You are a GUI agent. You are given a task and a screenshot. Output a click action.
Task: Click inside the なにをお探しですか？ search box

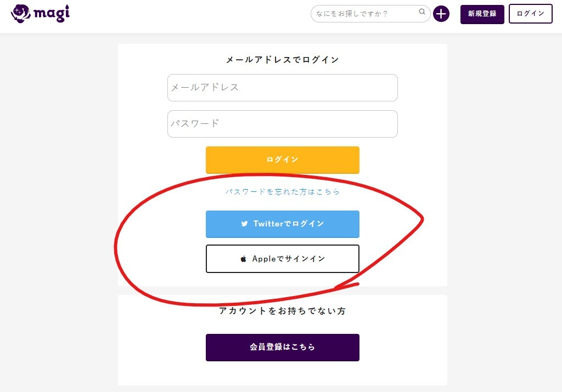(x=362, y=14)
